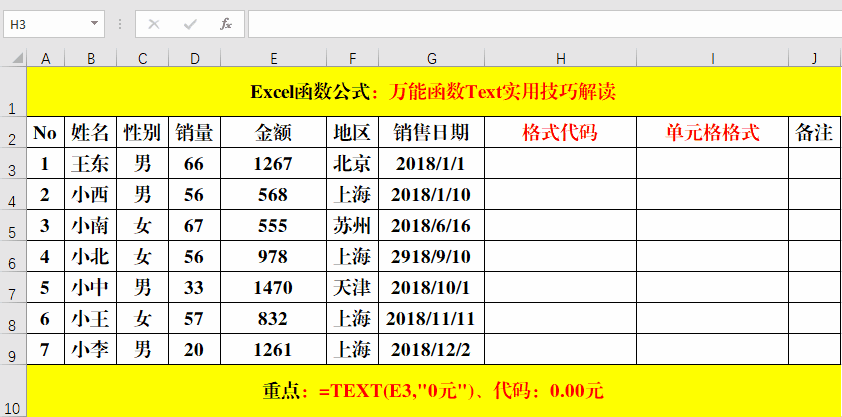Click the 单元格格式 header cell
Screen dimensions: 842x417
click(713, 132)
